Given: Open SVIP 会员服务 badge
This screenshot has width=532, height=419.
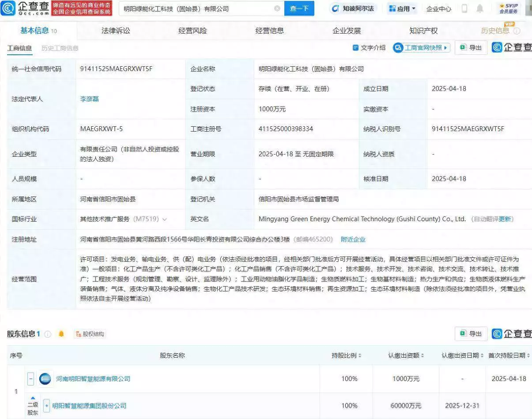Looking at the screenshot, I should pos(508,8).
